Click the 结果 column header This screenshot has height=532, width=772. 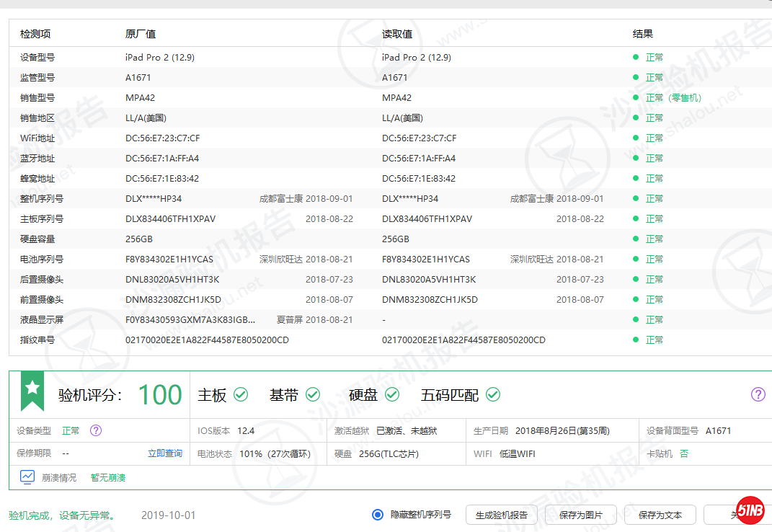coord(643,34)
